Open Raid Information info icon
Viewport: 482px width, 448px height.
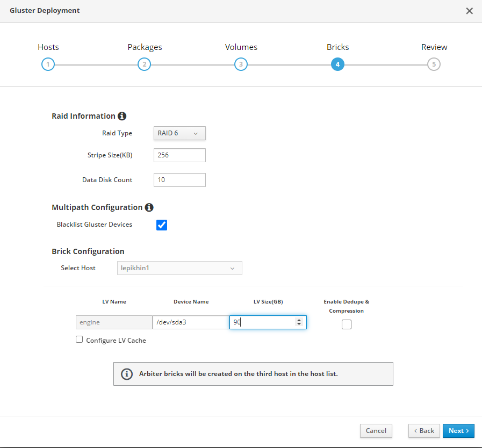[x=122, y=116]
